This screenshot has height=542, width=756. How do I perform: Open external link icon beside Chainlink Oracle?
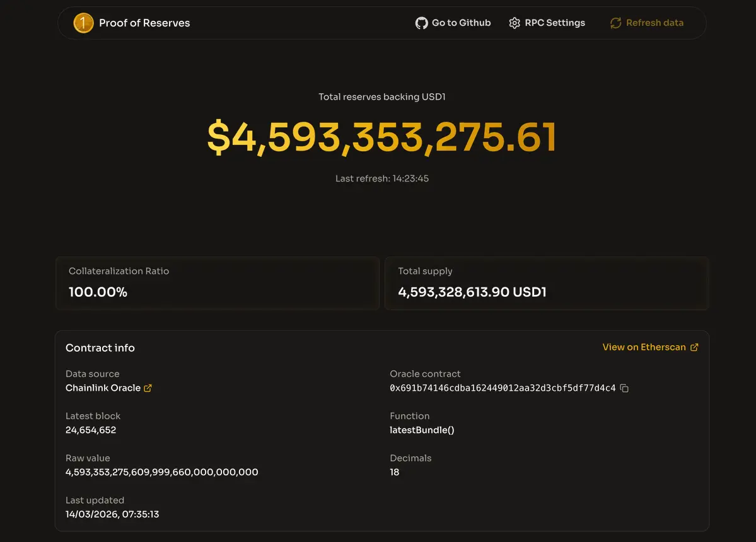[x=148, y=388]
